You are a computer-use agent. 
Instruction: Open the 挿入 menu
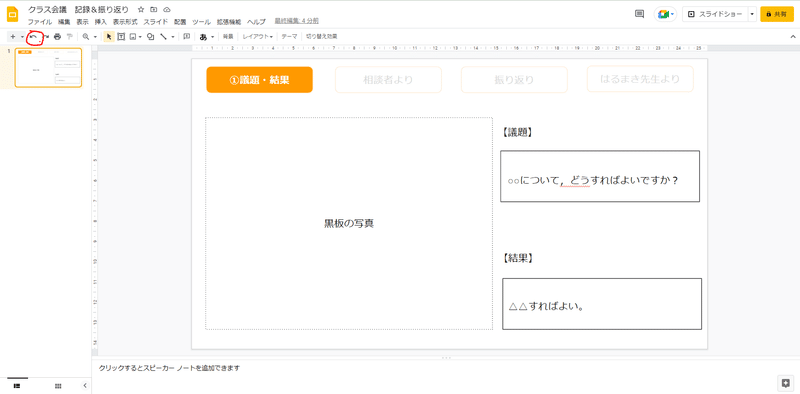(101, 22)
